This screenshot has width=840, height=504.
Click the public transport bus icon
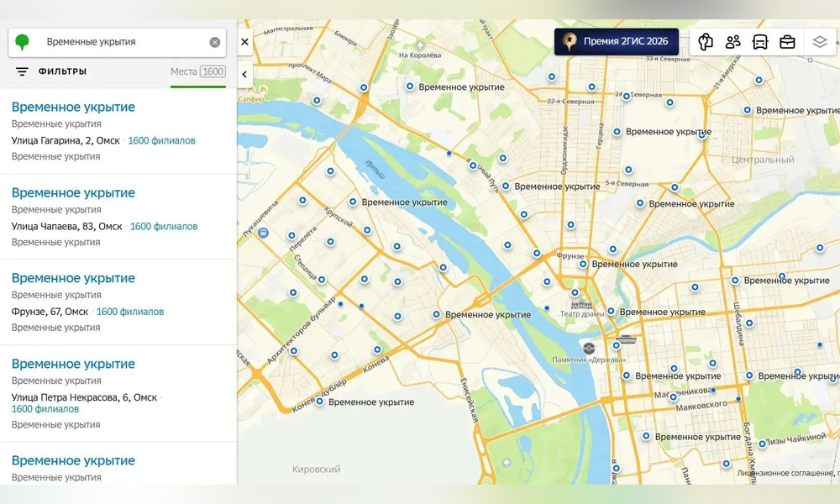[x=760, y=42]
